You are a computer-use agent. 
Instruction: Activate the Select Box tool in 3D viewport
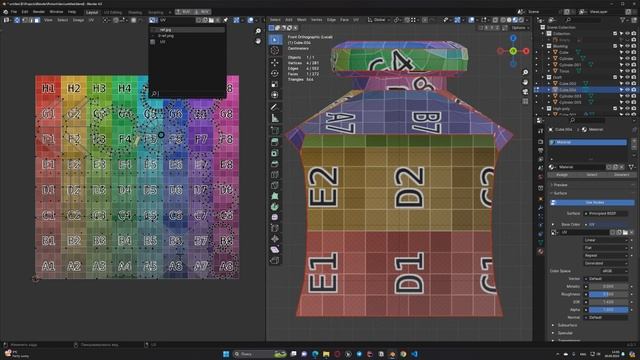[x=275, y=39]
